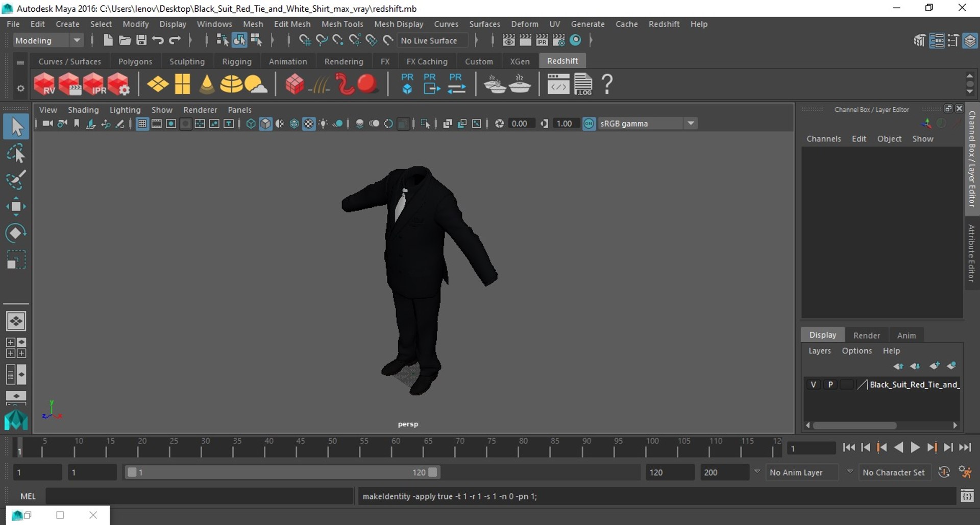Image resolution: width=980 pixels, height=525 pixels.
Task: Click Redshift proxy export PR icon
Action: pyautogui.click(x=432, y=84)
